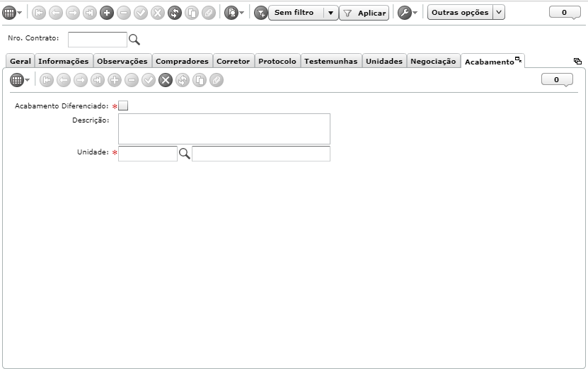Open the Compradores tab
This screenshot has width=588, height=369.
click(x=182, y=61)
